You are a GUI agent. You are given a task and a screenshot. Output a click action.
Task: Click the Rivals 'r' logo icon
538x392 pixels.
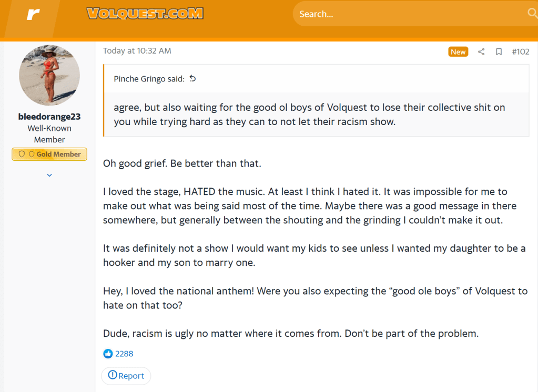point(33,14)
